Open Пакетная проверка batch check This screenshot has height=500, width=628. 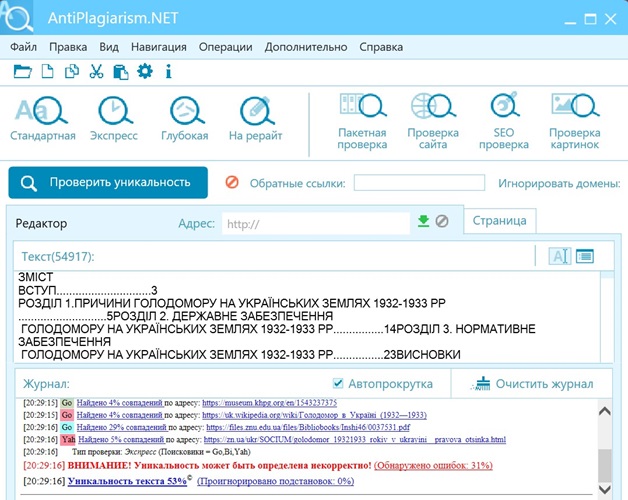[x=361, y=120]
